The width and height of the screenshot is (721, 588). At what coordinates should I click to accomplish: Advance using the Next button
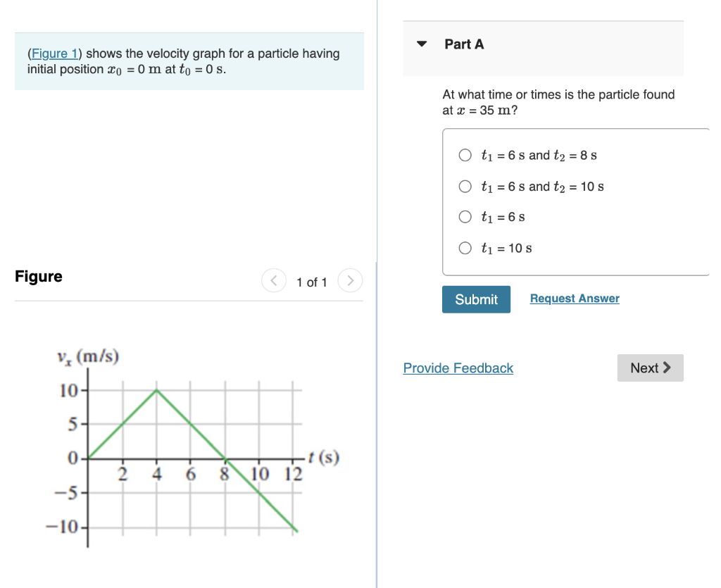coord(649,368)
